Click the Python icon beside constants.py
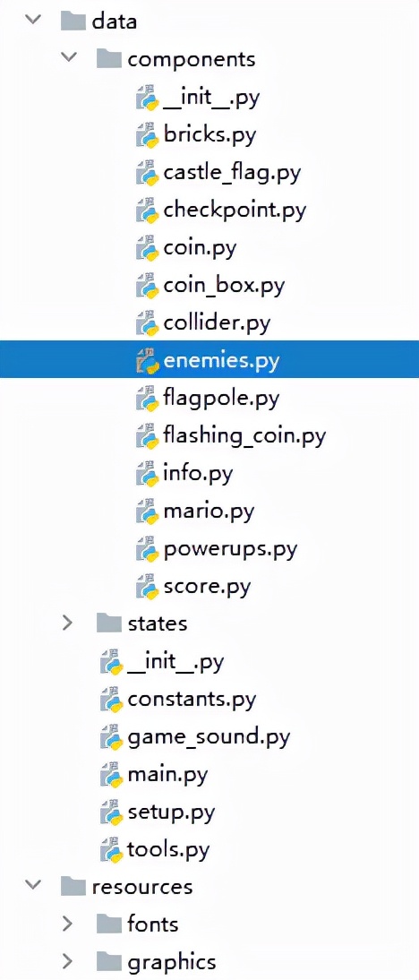Screen dimensions: 419x980 click(110, 699)
